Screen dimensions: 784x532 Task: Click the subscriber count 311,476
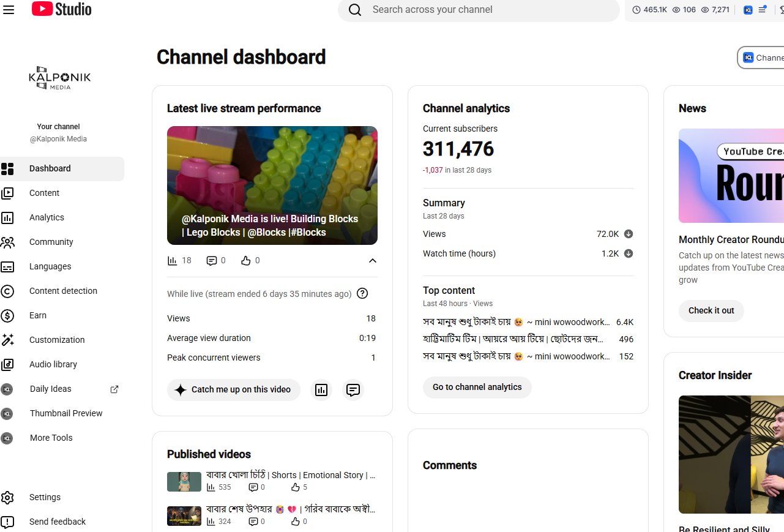458,149
